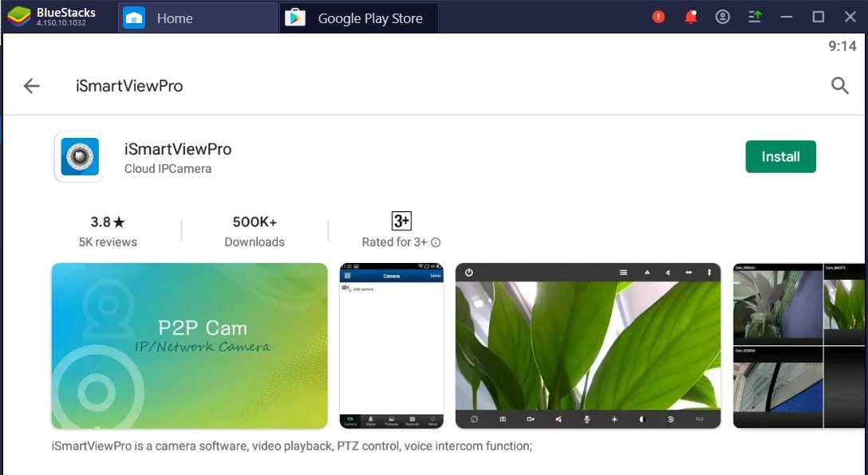Screen dimensions: 868x475
Task: Click the video record icon in leaf screenshot
Action: pyautogui.click(x=531, y=419)
